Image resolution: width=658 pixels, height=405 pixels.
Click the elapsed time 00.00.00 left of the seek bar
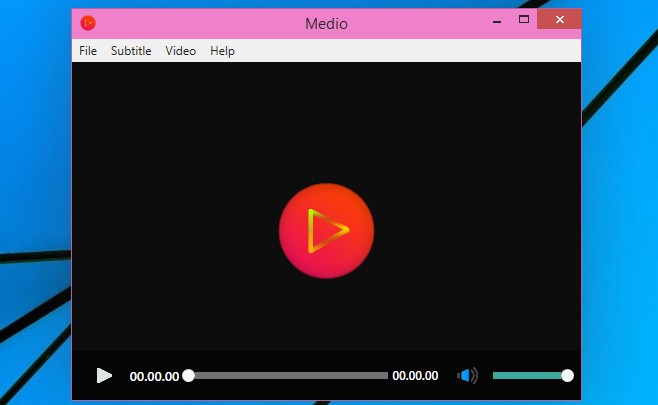pyautogui.click(x=154, y=376)
